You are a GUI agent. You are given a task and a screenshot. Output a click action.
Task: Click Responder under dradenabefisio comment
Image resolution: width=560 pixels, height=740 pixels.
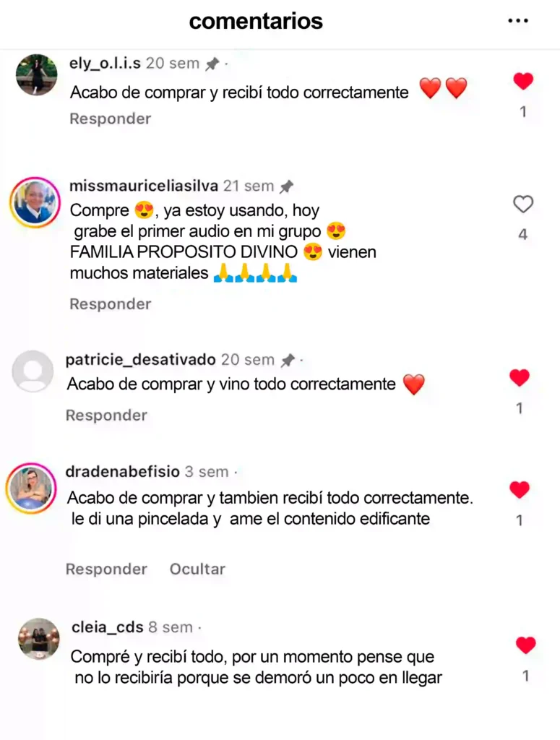pos(107,569)
